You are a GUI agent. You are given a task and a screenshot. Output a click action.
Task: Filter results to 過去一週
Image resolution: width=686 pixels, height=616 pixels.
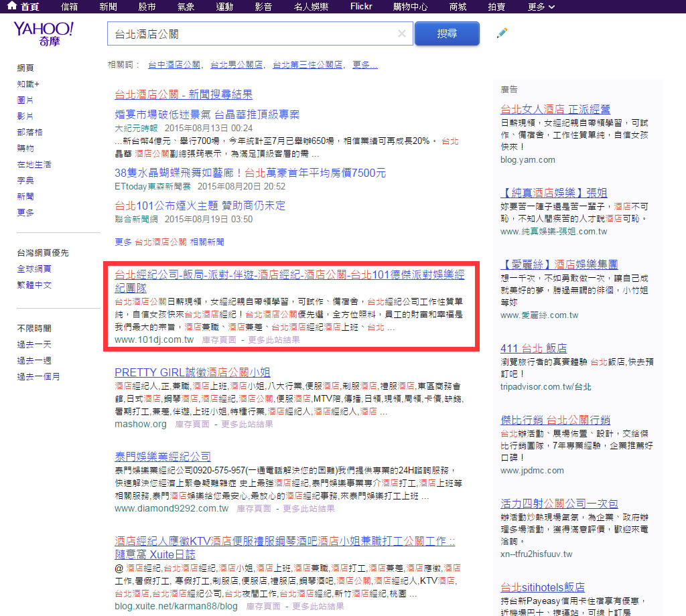pyautogui.click(x=34, y=360)
